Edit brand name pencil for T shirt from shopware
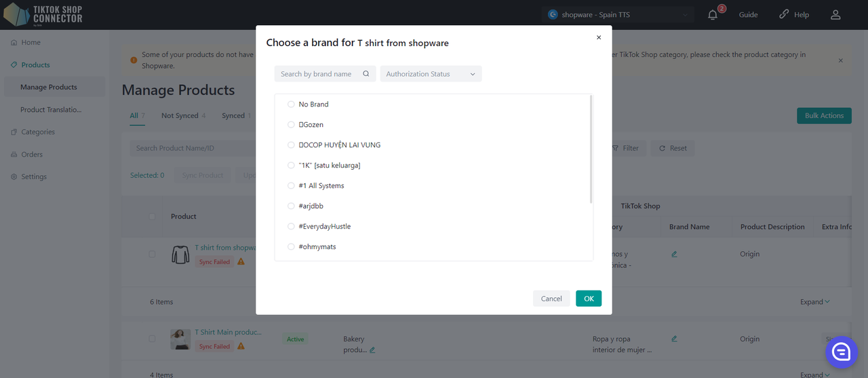Screen dimensions: 868x378 pos(674,254)
